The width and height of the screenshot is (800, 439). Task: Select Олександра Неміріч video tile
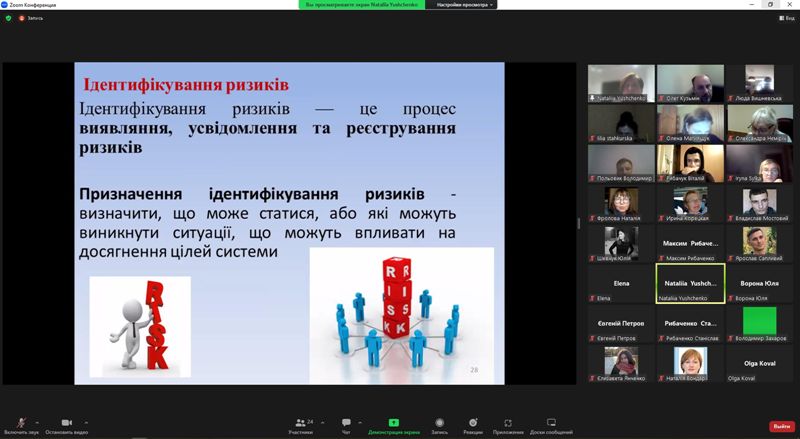click(x=760, y=124)
